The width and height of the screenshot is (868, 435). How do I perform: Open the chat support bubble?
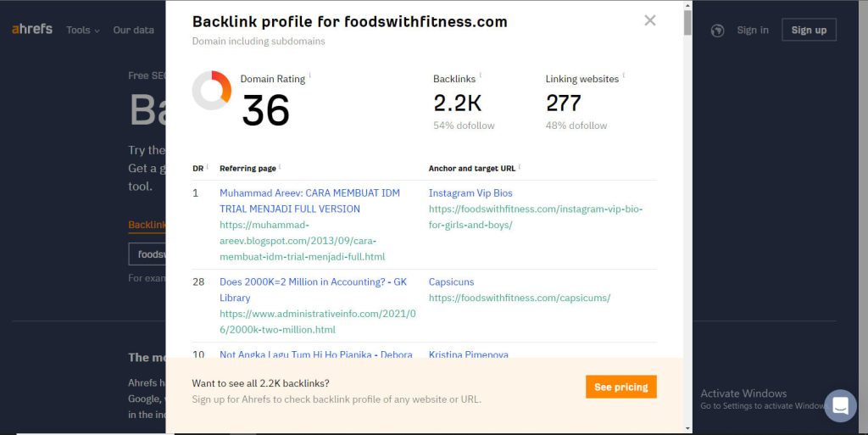click(840, 405)
